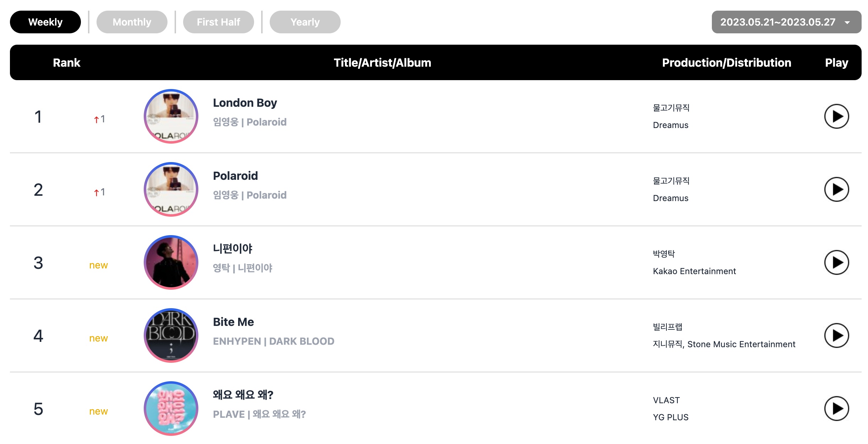Viewport: 868px width, 444px height.
Task: Open the London Boy album cover thumbnail
Action: tap(171, 116)
